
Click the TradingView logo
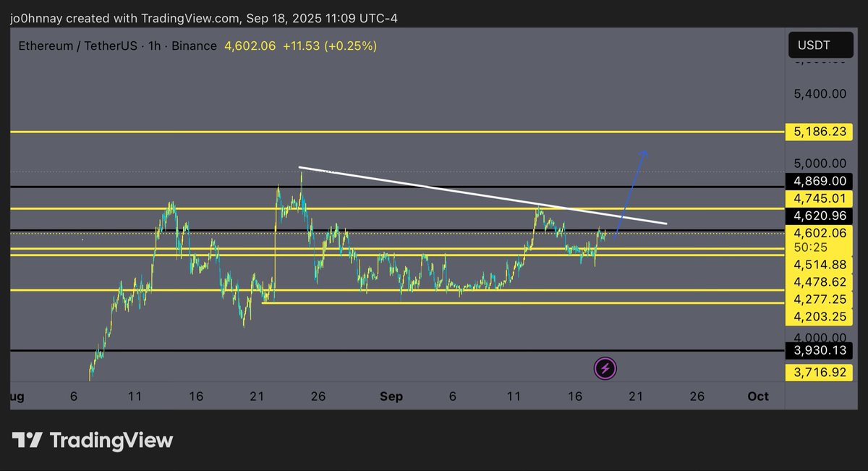(93, 440)
